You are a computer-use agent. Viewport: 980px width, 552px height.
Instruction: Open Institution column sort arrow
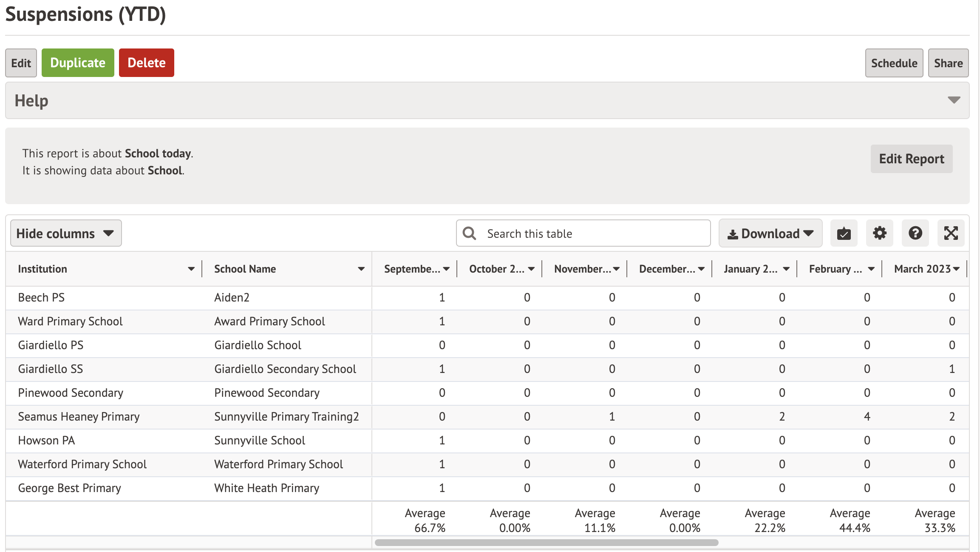191,269
